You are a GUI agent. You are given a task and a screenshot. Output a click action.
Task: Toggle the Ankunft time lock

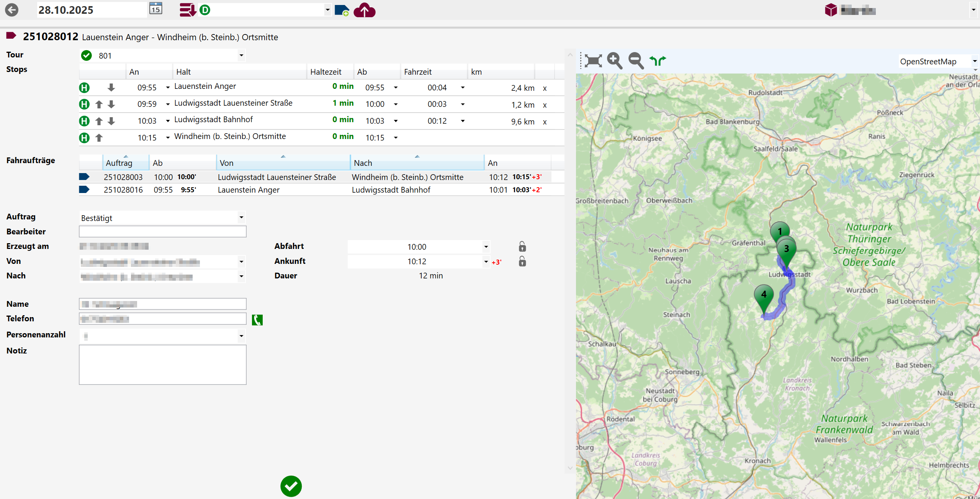[522, 262]
